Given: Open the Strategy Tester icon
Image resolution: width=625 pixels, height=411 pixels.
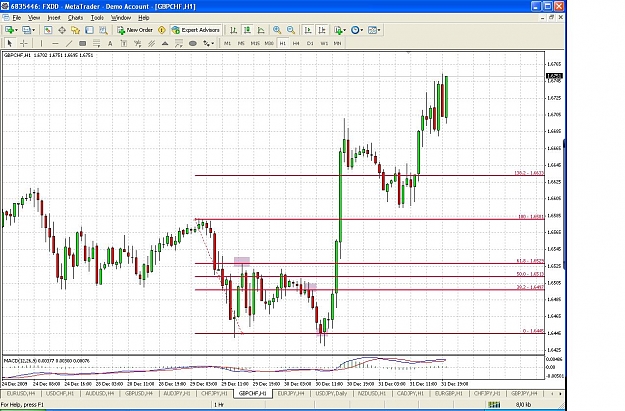Looking at the screenshot, I should 103,30.
